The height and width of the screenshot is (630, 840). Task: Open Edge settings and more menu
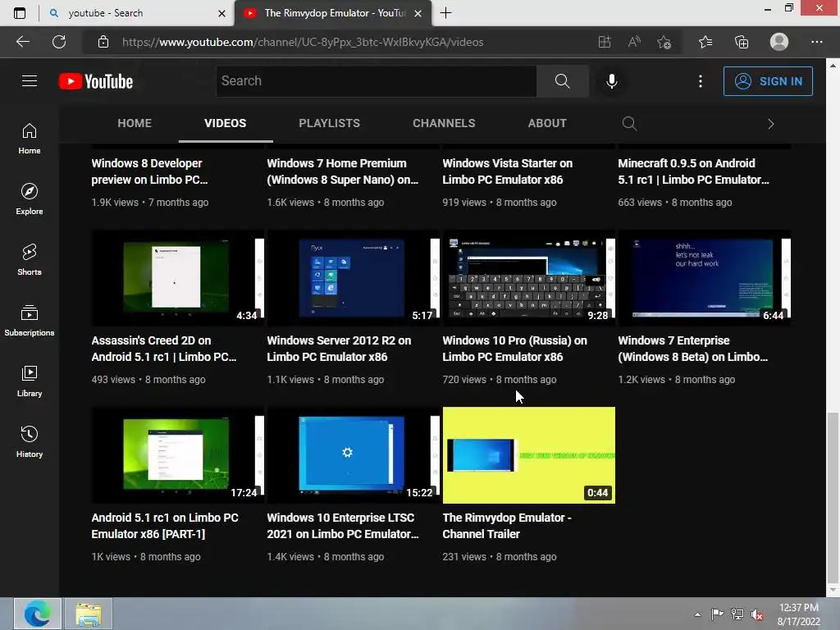coord(816,42)
